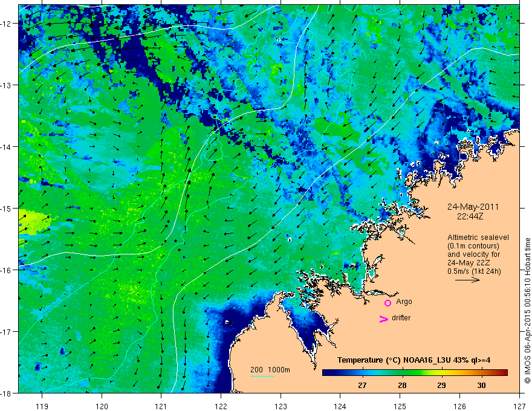The width and height of the screenshot is (532, 411).
Task: Click the color bar label '27'
Action: 362,385
